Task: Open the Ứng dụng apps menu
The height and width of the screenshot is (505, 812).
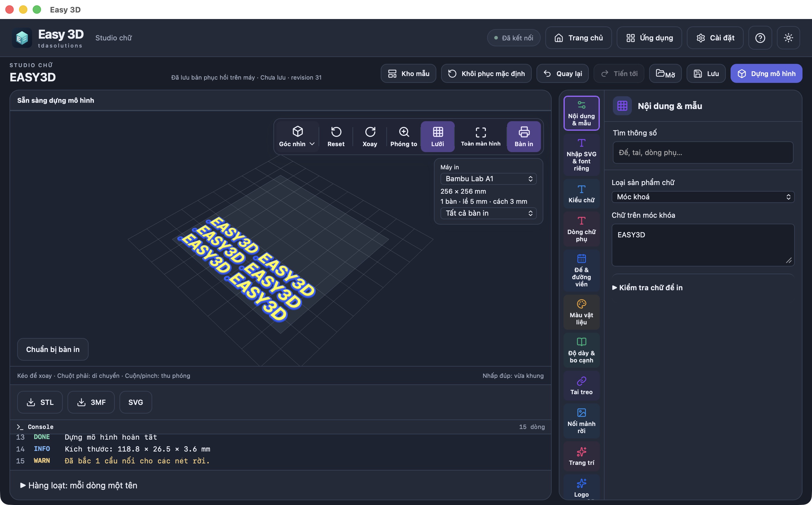Action: click(x=649, y=38)
